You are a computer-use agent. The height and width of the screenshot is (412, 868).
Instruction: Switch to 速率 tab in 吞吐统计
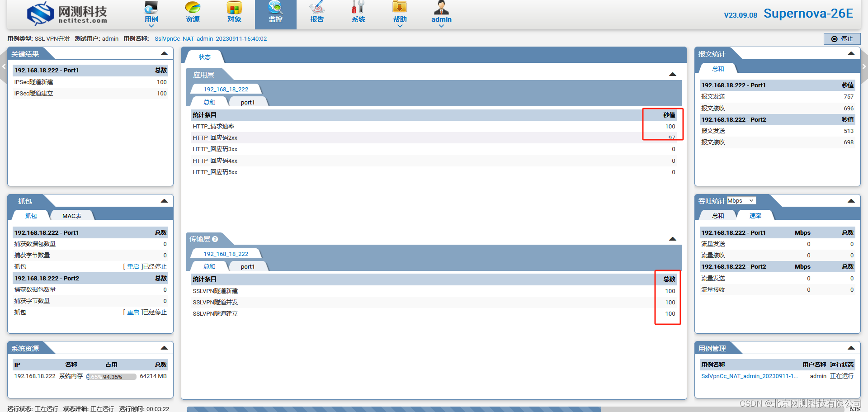pyautogui.click(x=755, y=216)
